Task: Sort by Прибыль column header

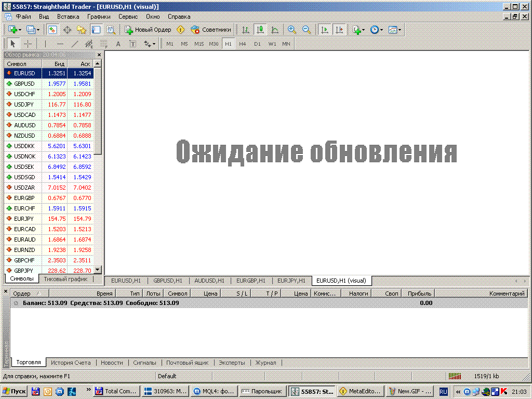Action: tap(419, 294)
